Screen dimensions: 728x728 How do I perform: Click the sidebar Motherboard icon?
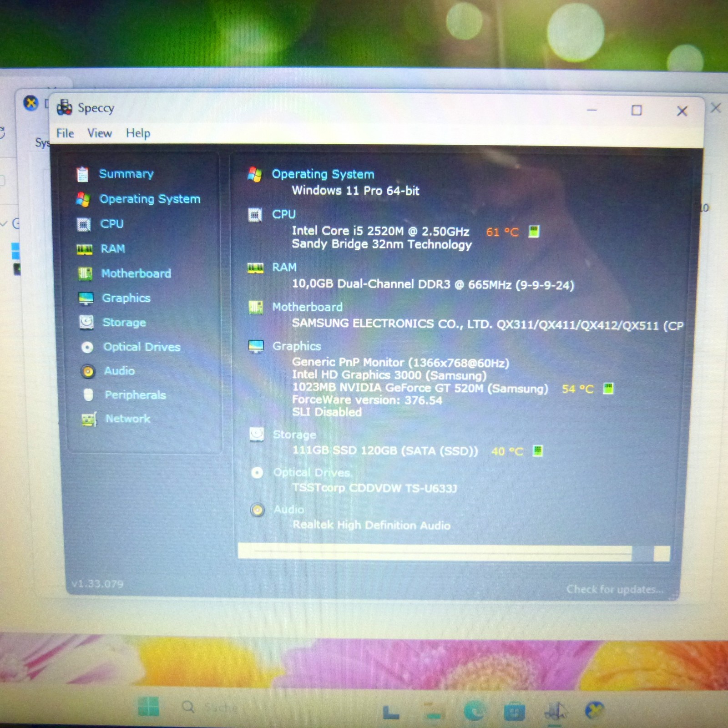click(x=85, y=273)
